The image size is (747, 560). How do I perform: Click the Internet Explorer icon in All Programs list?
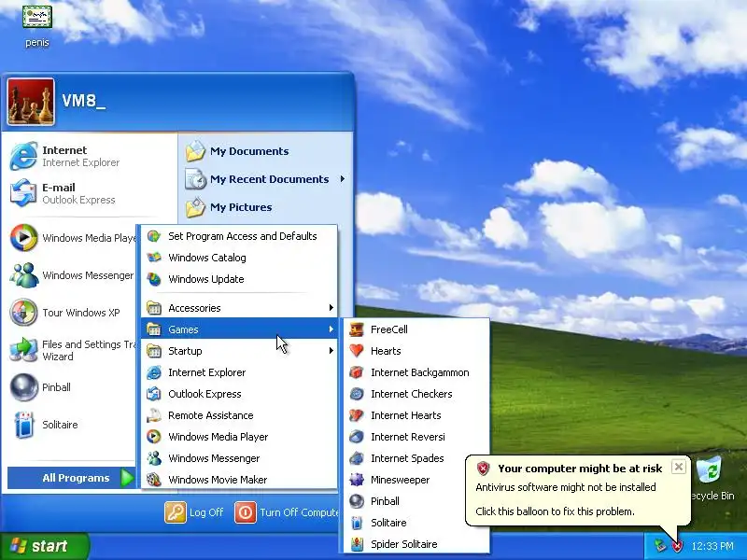point(154,372)
